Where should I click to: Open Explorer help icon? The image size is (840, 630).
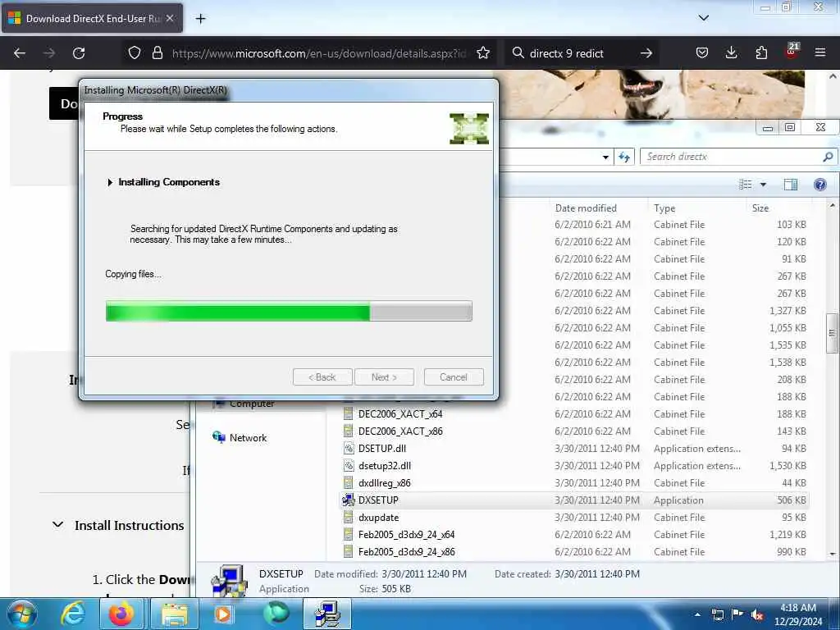coord(820,185)
